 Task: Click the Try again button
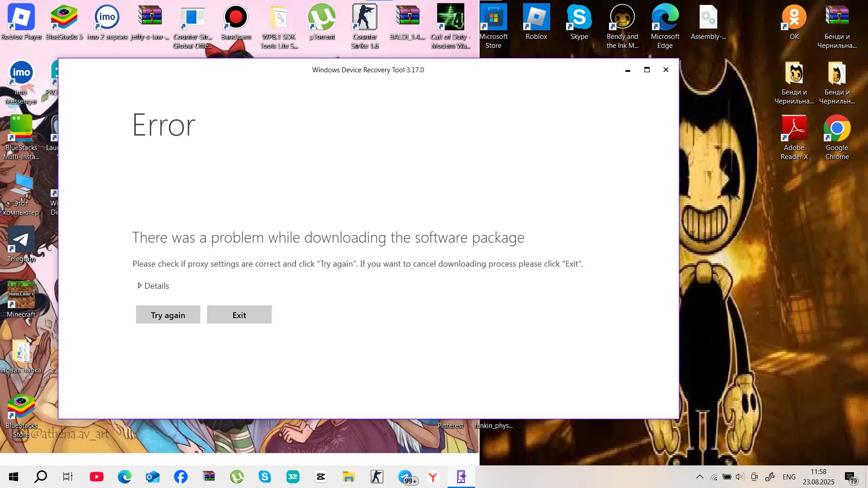click(x=168, y=315)
